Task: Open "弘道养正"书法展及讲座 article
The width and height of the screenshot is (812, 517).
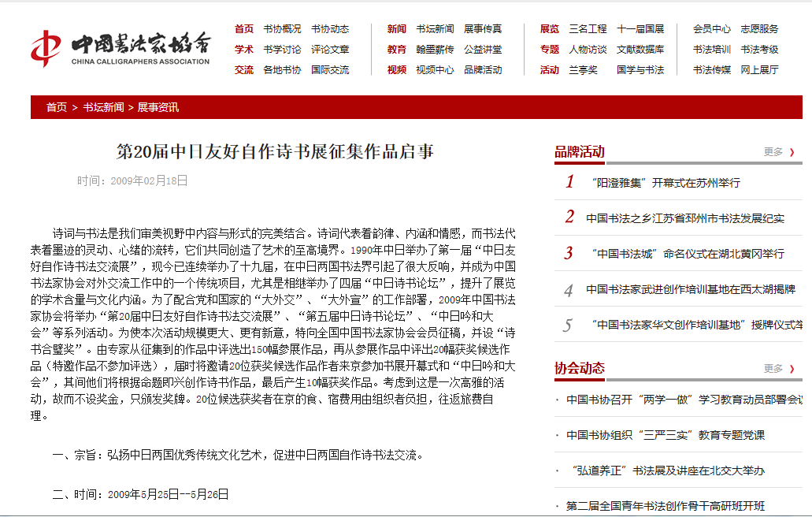Action: coord(668,471)
